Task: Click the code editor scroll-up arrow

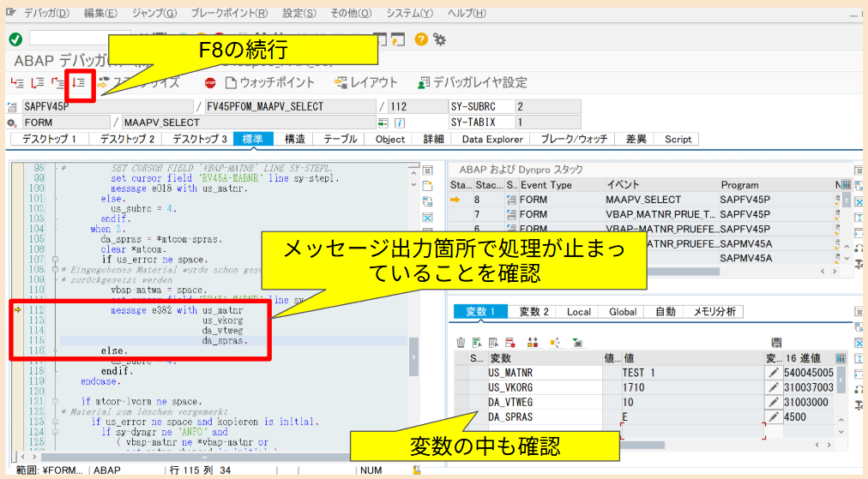Action: point(413,173)
